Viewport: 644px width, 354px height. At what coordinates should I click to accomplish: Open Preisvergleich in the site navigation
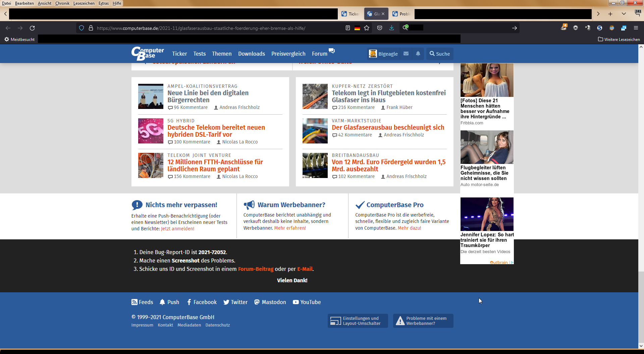pyautogui.click(x=288, y=54)
